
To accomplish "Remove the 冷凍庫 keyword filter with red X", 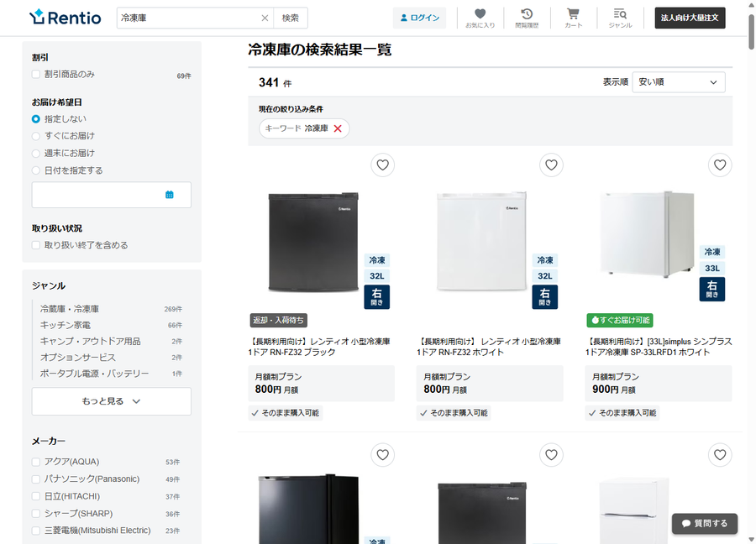I will click(x=338, y=128).
